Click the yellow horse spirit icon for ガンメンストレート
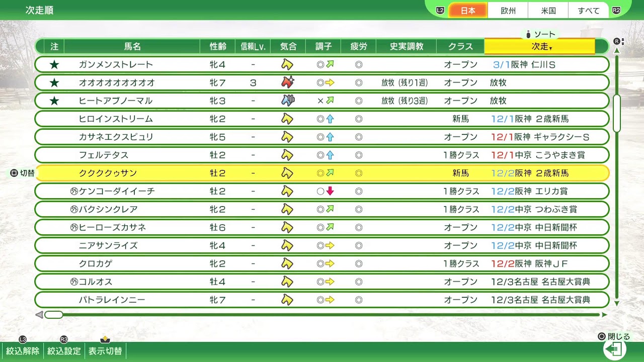 (x=287, y=64)
